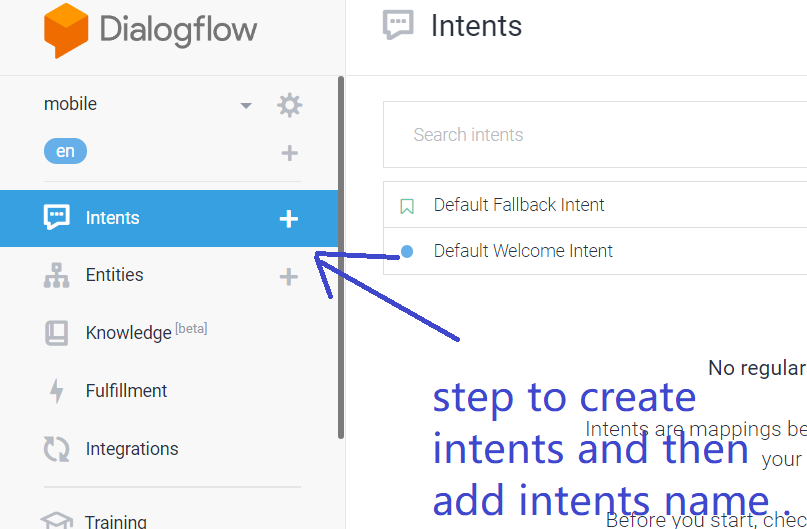
Task: Click blue dot beside Default Welcome Intent
Action: (x=407, y=252)
